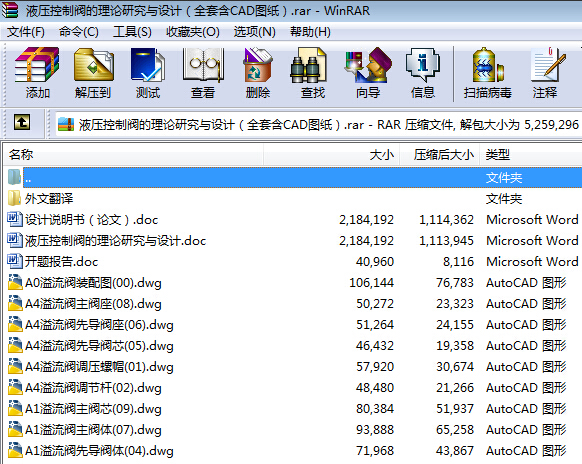The image size is (582, 464).
Task: Open the Comment (注释) tool
Action: (548, 65)
